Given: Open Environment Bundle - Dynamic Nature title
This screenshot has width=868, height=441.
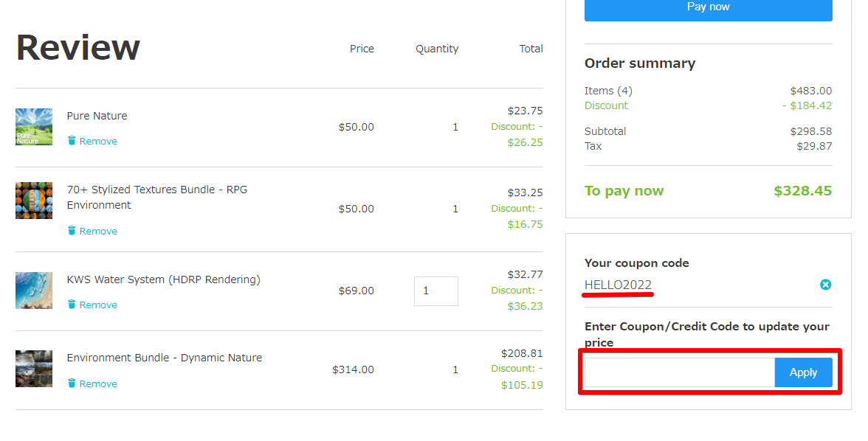Looking at the screenshot, I should (x=164, y=358).
